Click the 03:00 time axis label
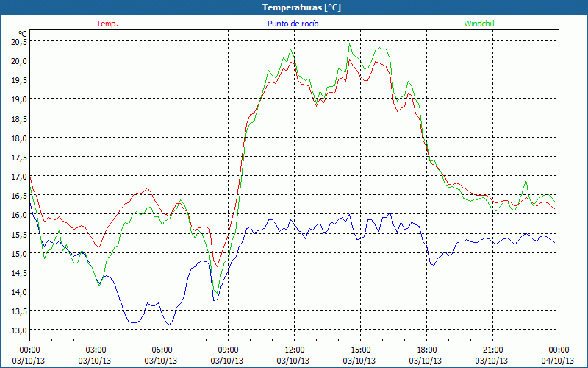Image resolution: width=588 pixels, height=368 pixels. [96, 350]
